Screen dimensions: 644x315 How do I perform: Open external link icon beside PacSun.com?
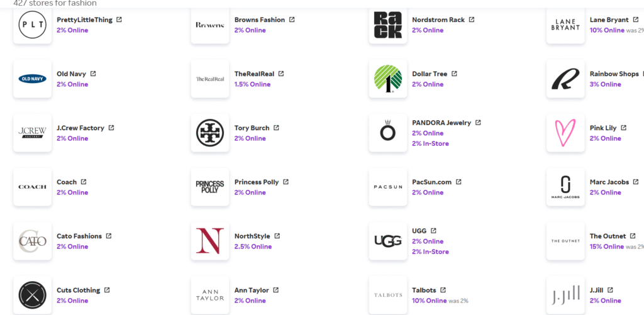click(458, 182)
